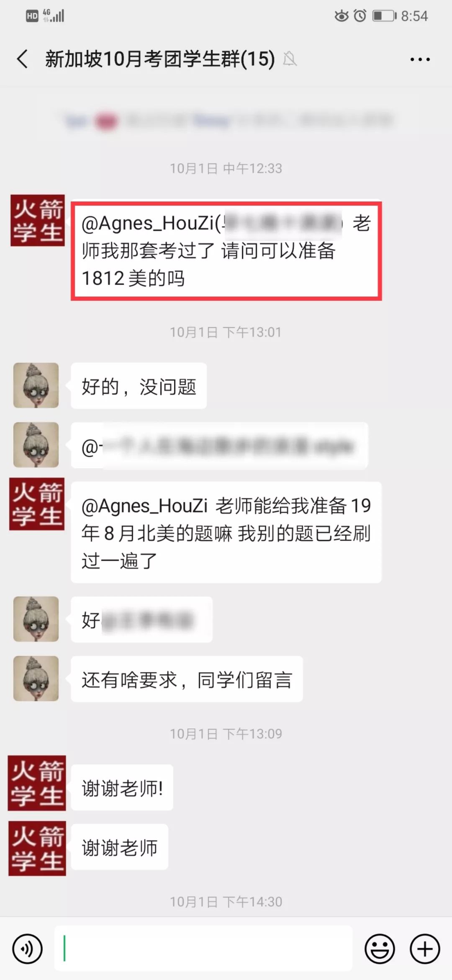Switch to voice input with the speaker icon
The image size is (452, 980).
(x=28, y=949)
